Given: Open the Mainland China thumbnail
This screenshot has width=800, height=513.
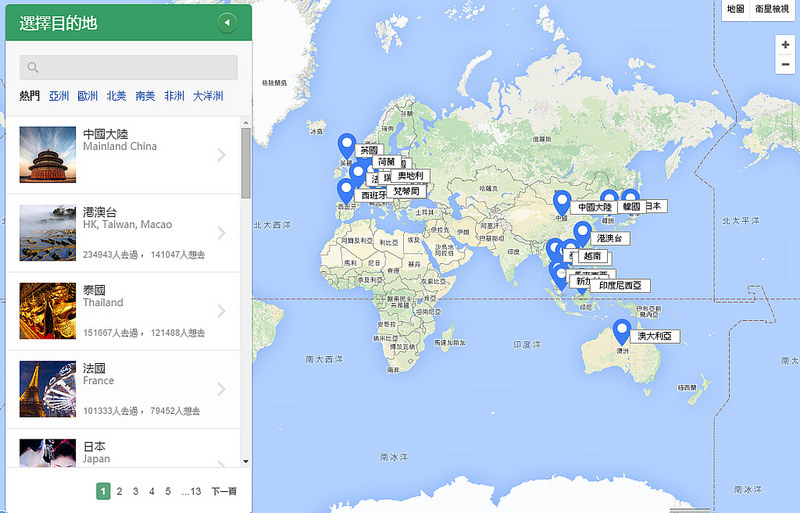Looking at the screenshot, I should coord(47,155).
